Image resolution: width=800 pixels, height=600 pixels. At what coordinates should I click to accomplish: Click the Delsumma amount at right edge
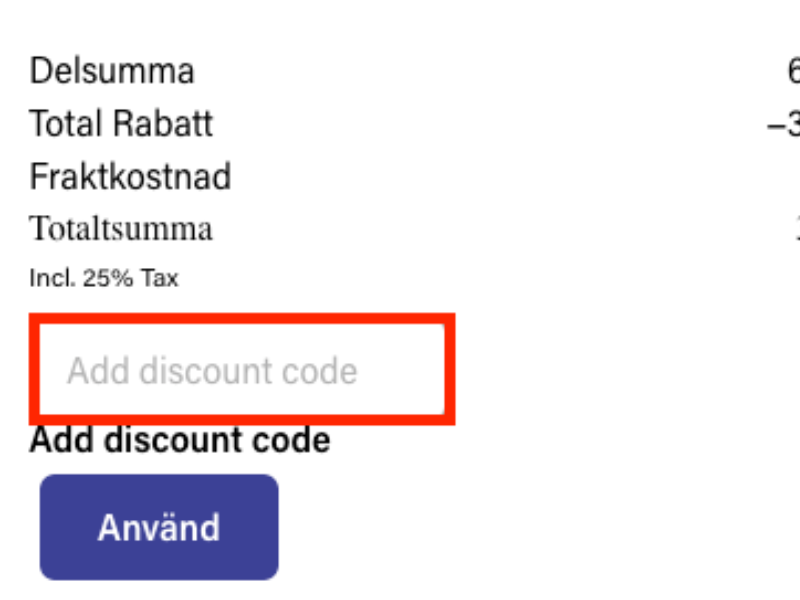793,71
